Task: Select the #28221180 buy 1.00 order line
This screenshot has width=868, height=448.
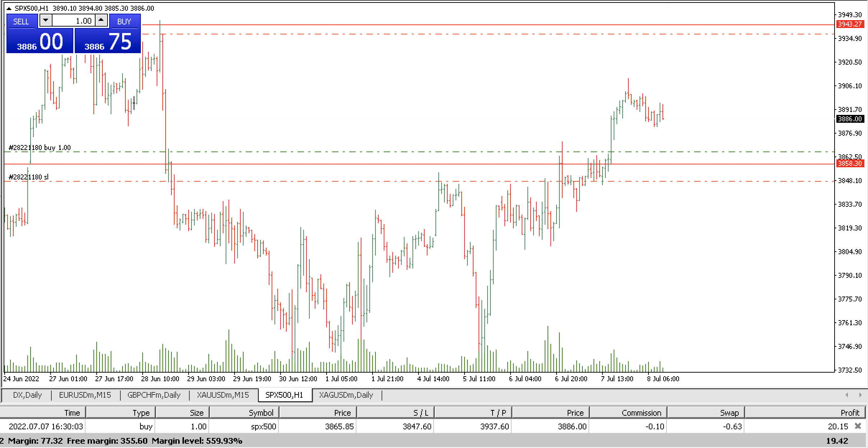Action: [x=40, y=148]
